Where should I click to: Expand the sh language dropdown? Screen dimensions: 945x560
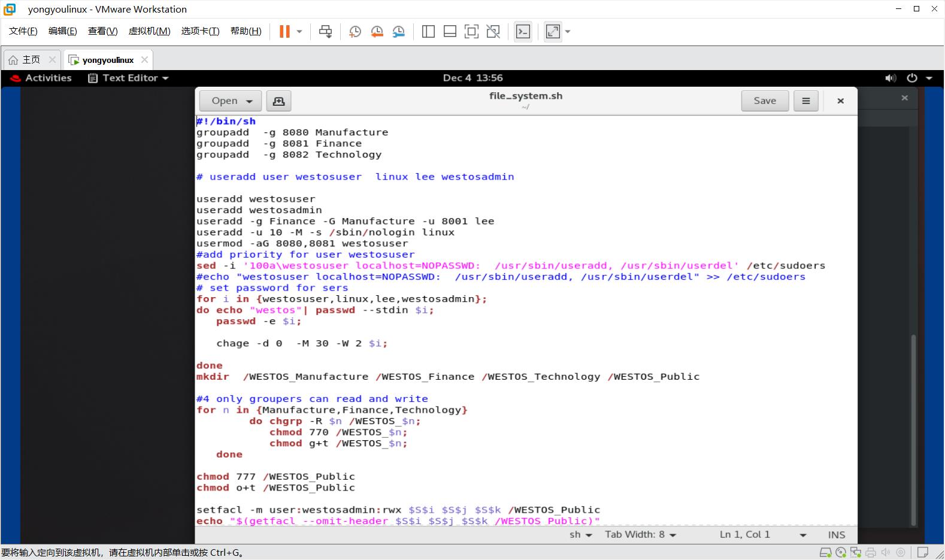[x=581, y=535]
